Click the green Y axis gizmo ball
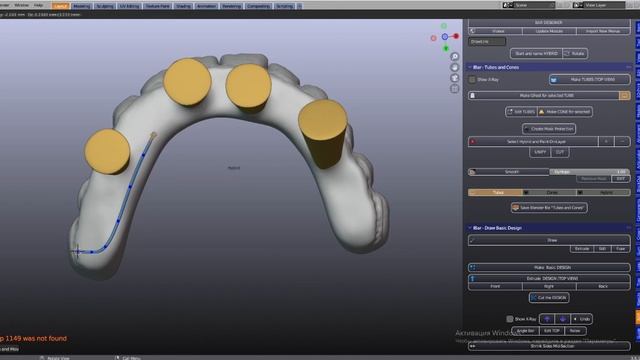 coord(446,48)
